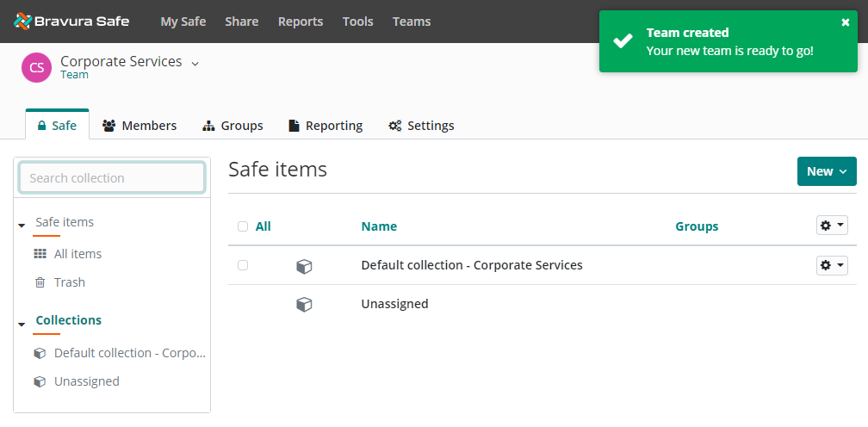Click the Team created notification title

[x=687, y=33]
